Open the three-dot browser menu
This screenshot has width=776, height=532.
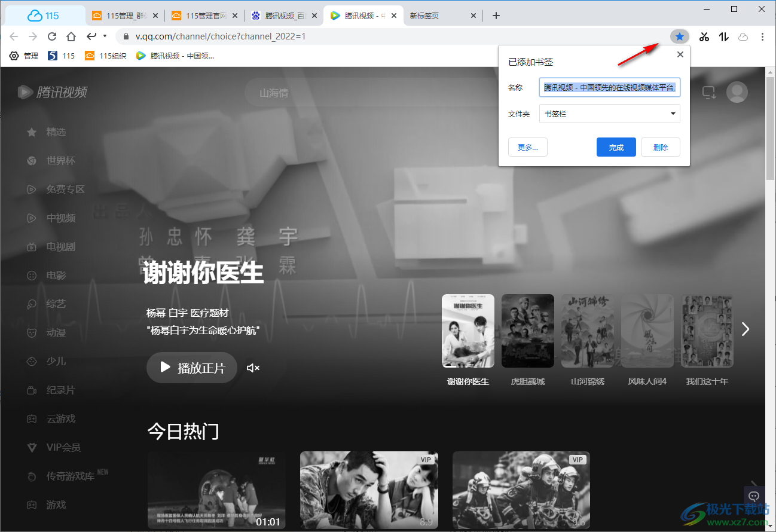762,36
